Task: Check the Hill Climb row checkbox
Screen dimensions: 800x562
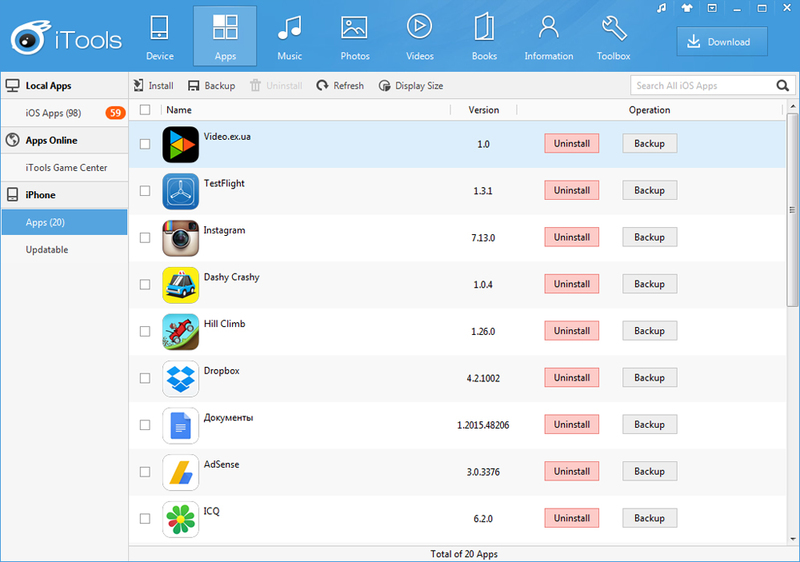Action: click(x=145, y=331)
